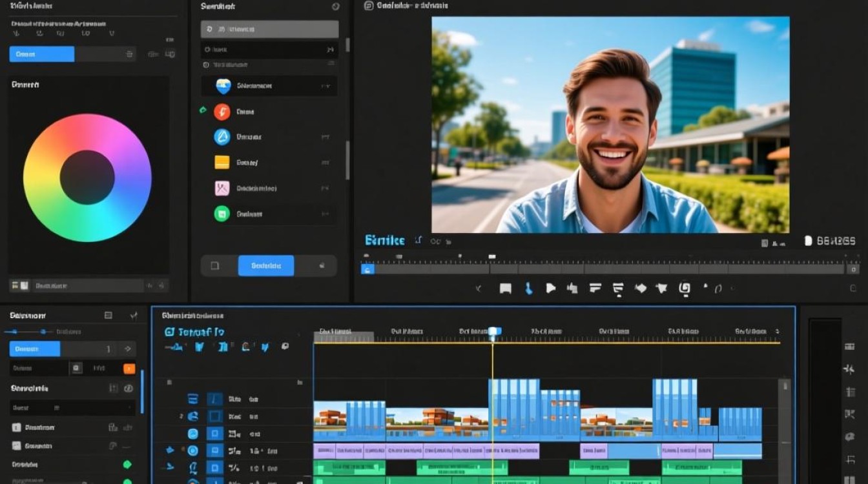Click the square spiral icon in the preview controls
The width and height of the screenshot is (868, 484).
[685, 288]
